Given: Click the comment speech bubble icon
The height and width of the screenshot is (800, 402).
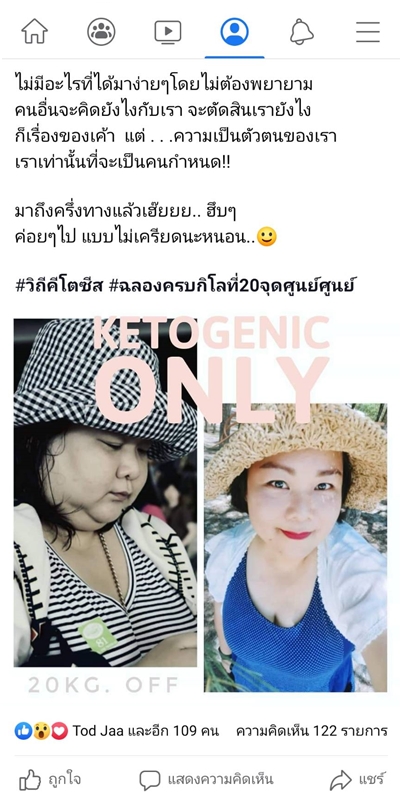Looking at the screenshot, I should 149,780.
